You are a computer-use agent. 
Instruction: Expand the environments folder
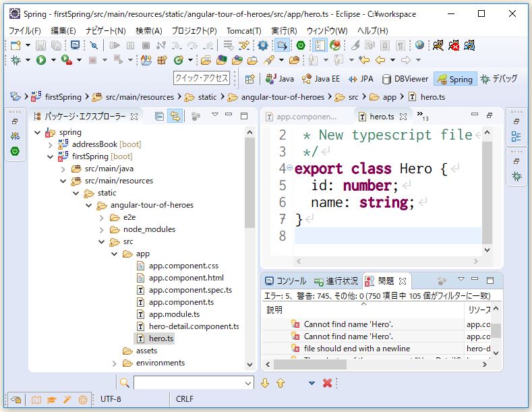pyautogui.click(x=115, y=363)
